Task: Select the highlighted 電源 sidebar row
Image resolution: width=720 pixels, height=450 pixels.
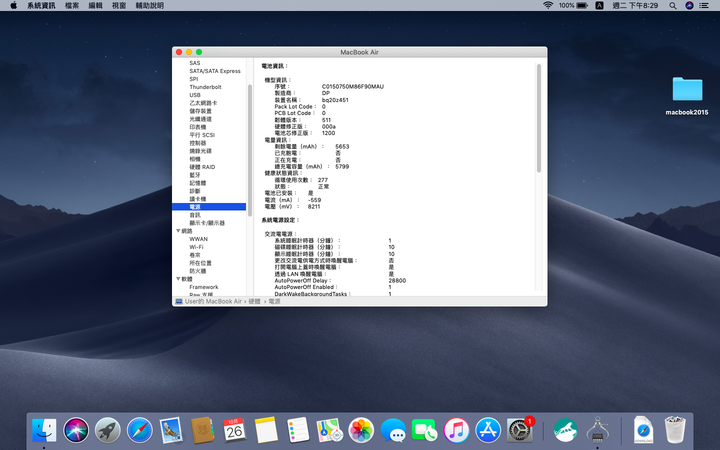Action: (209, 207)
